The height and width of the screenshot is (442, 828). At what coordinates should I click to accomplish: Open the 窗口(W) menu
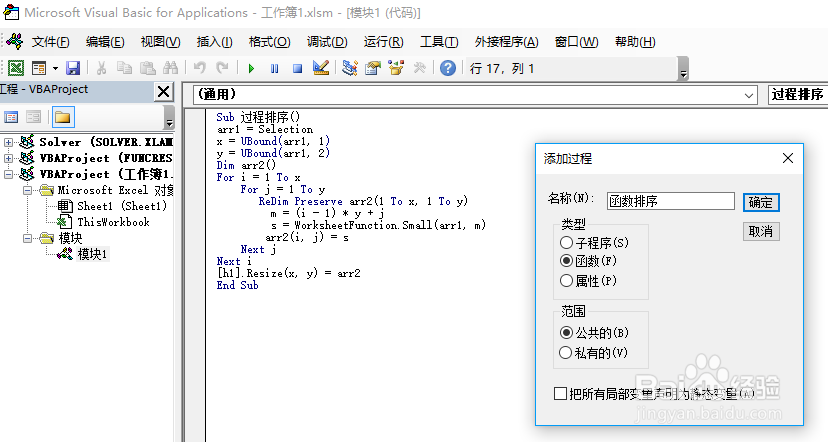click(576, 42)
